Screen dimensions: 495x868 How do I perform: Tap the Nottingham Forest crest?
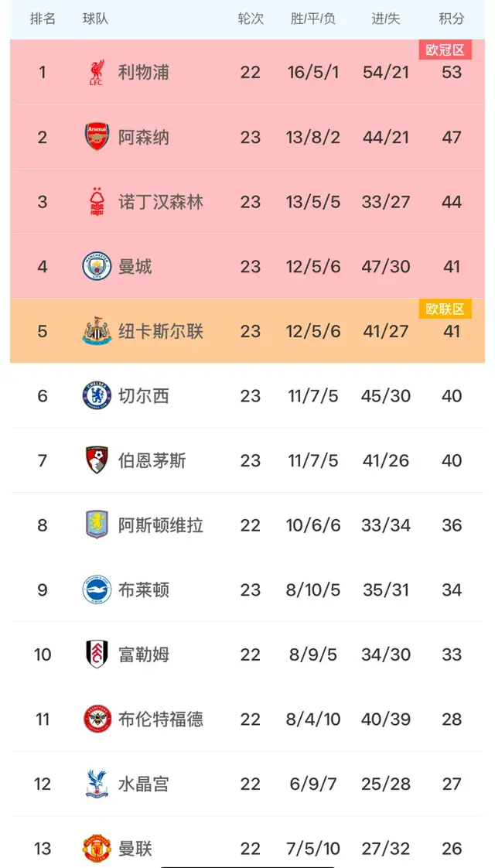coord(97,202)
